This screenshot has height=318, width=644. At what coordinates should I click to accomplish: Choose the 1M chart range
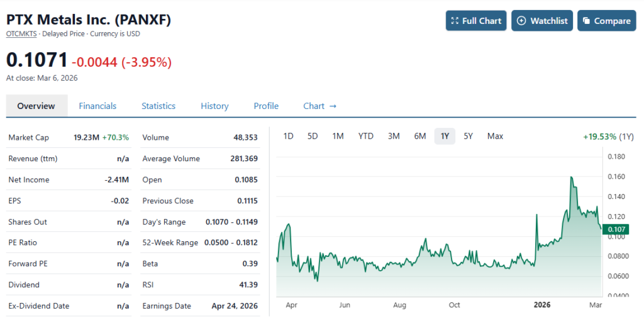pyautogui.click(x=338, y=136)
